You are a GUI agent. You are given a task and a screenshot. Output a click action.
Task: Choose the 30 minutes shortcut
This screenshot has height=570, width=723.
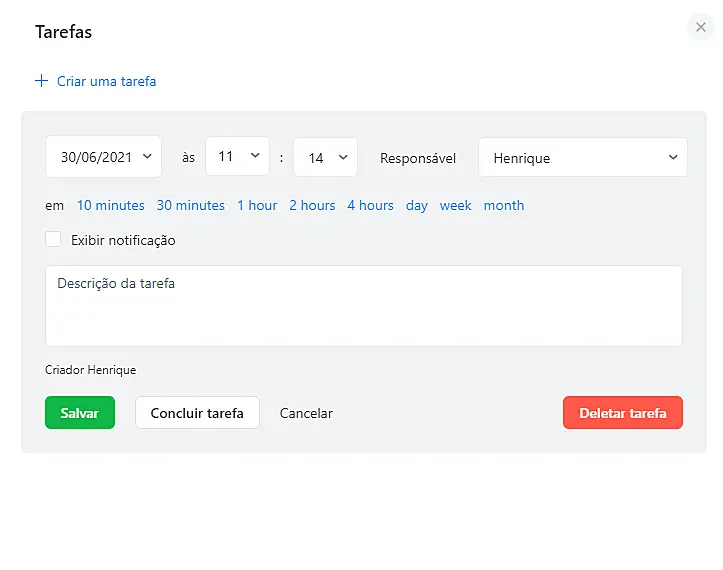click(x=191, y=205)
